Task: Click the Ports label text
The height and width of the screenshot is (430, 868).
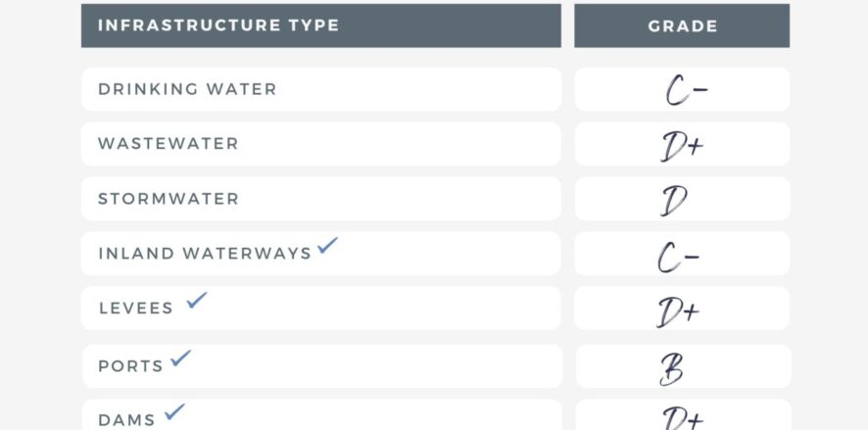Action: coord(130,366)
